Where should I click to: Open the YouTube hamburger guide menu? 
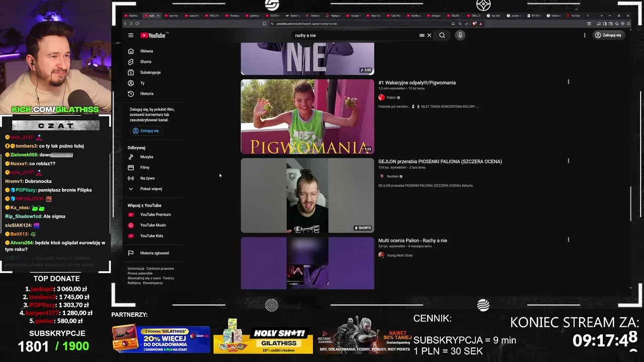[x=131, y=35]
